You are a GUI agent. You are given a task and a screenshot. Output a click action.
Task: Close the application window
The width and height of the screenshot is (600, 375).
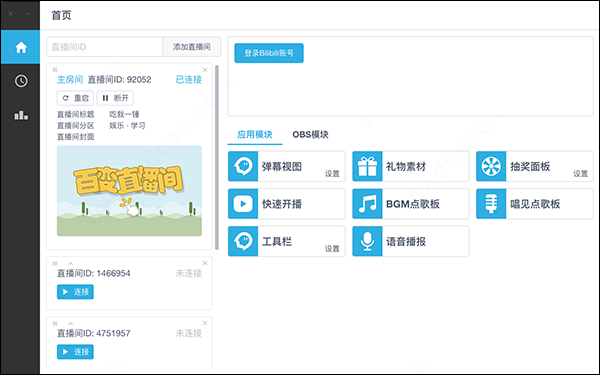click(11, 13)
